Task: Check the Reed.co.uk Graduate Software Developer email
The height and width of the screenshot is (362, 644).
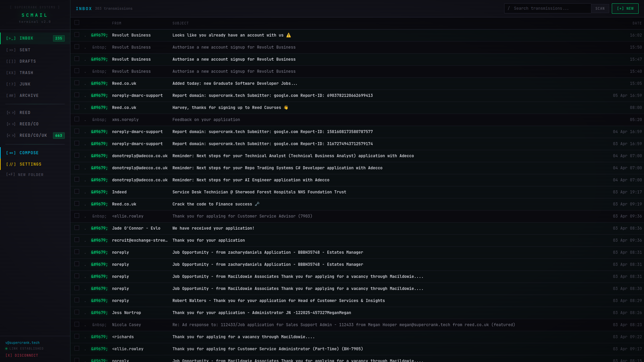Action: [x=77, y=83]
